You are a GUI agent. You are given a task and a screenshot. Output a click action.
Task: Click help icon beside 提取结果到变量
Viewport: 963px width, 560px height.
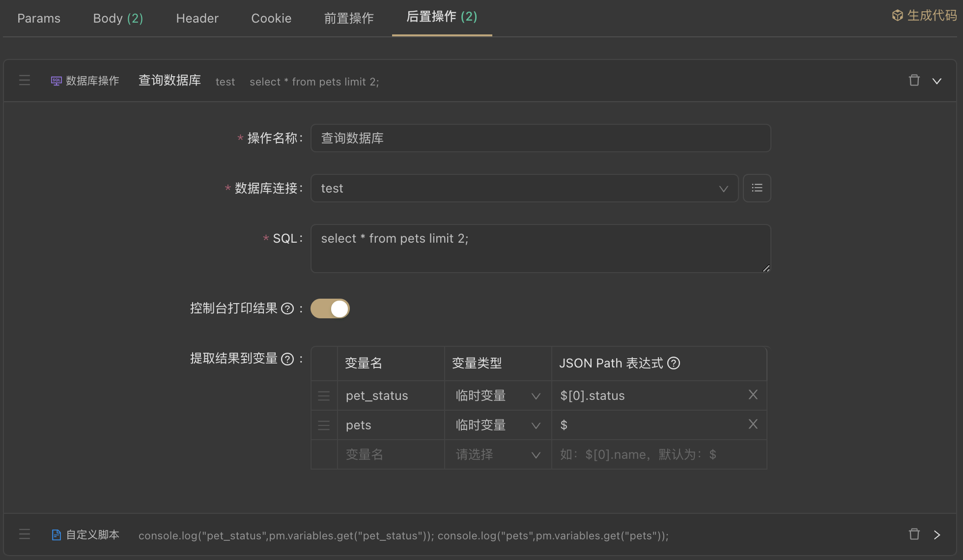[287, 359]
